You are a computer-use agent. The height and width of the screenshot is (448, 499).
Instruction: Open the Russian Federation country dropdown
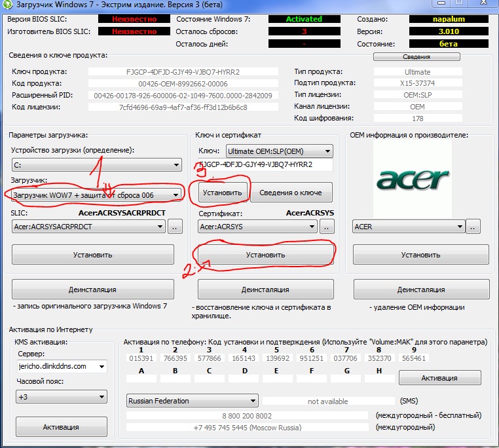click(193, 401)
